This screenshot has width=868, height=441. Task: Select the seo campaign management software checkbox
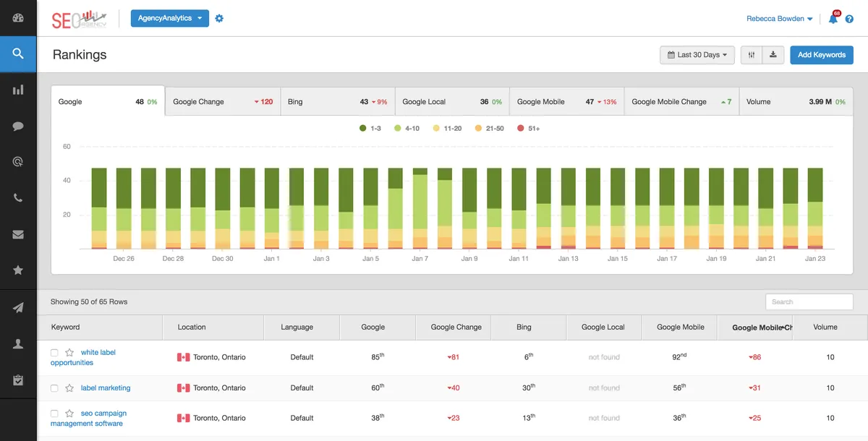pyautogui.click(x=54, y=414)
